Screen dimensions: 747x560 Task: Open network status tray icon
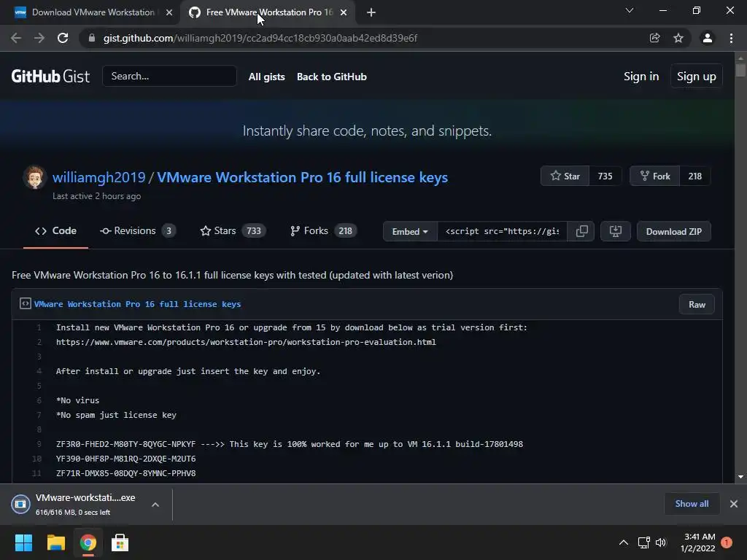pyautogui.click(x=643, y=542)
